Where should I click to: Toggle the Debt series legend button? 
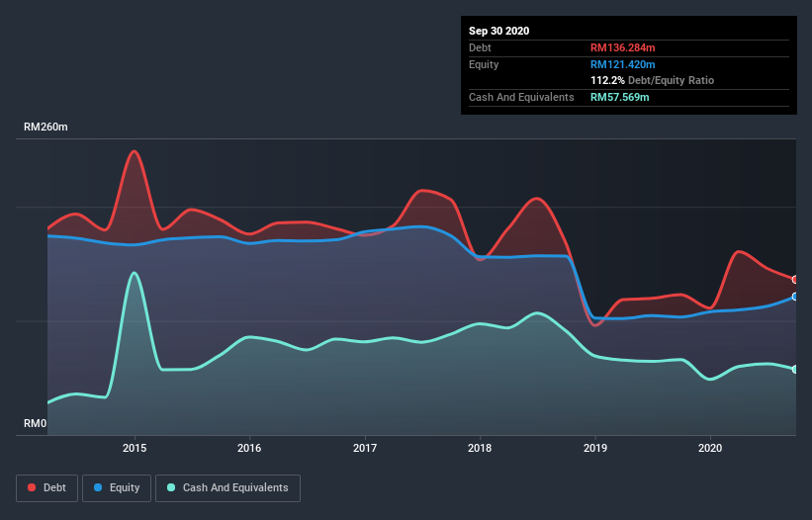tap(47, 488)
